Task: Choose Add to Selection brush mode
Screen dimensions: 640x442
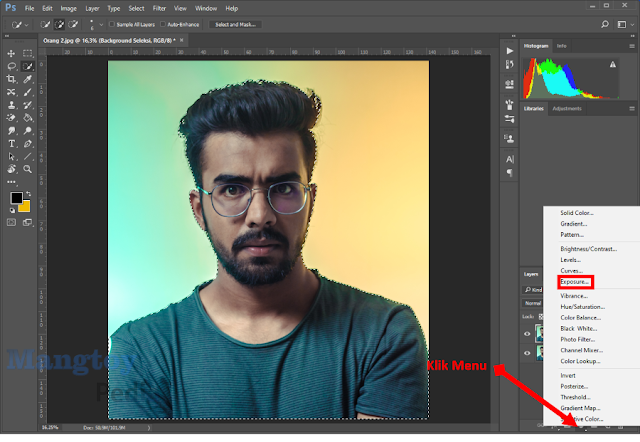Action: click(x=59, y=24)
